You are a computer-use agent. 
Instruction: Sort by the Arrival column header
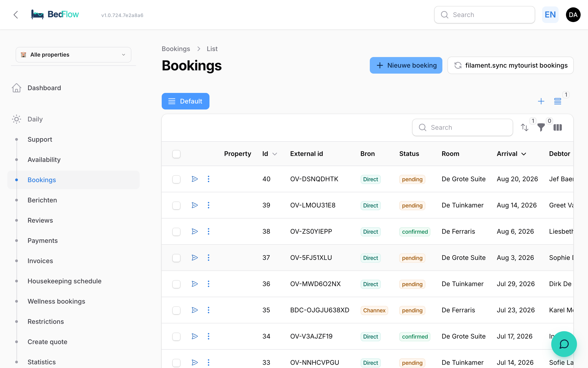[x=512, y=154]
